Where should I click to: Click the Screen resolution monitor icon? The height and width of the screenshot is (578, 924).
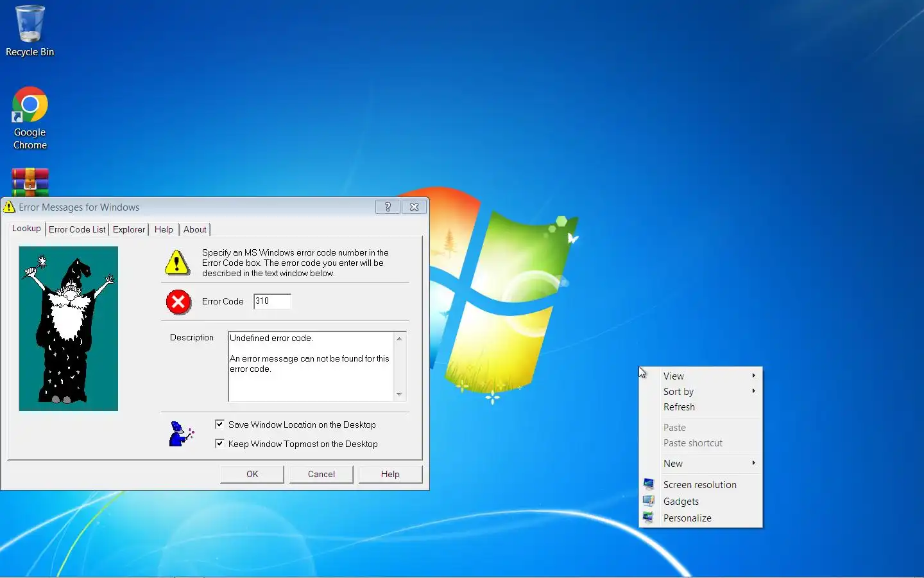tap(649, 484)
